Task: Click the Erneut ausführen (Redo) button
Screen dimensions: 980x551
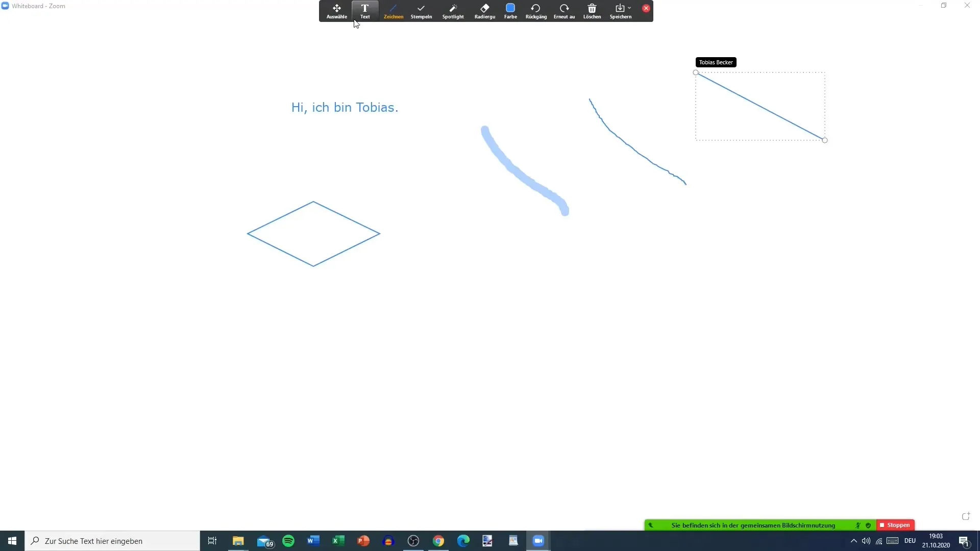Action: coord(564,11)
